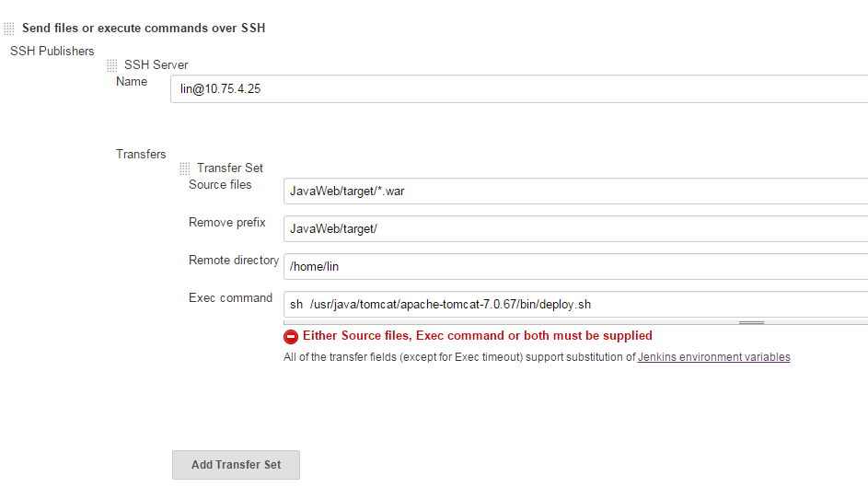Click the Source files input field
This screenshot has width=868, height=499.
[x=575, y=191]
